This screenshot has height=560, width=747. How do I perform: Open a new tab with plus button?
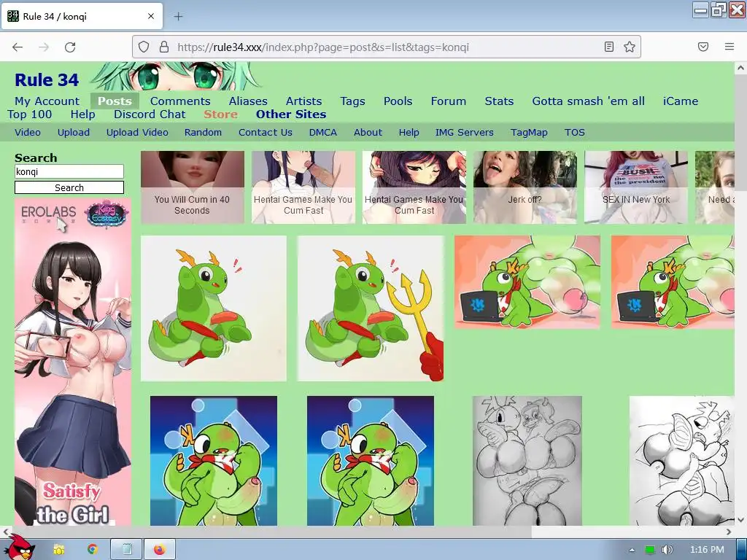point(178,16)
